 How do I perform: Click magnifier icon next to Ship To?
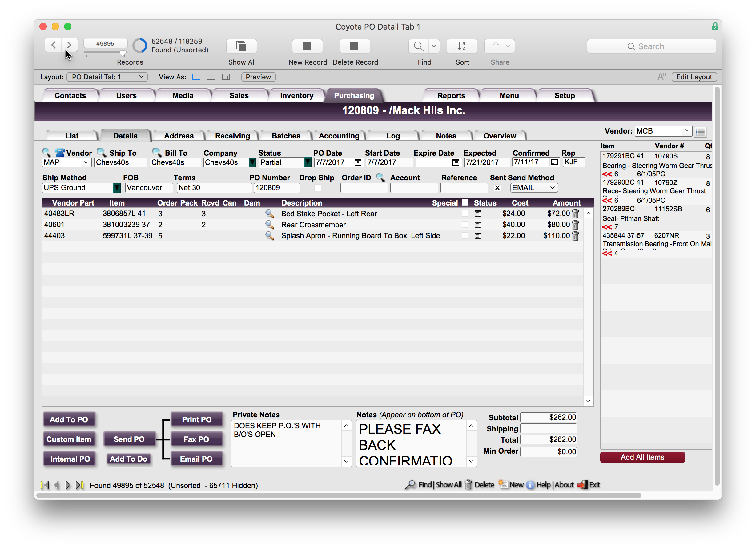[101, 152]
